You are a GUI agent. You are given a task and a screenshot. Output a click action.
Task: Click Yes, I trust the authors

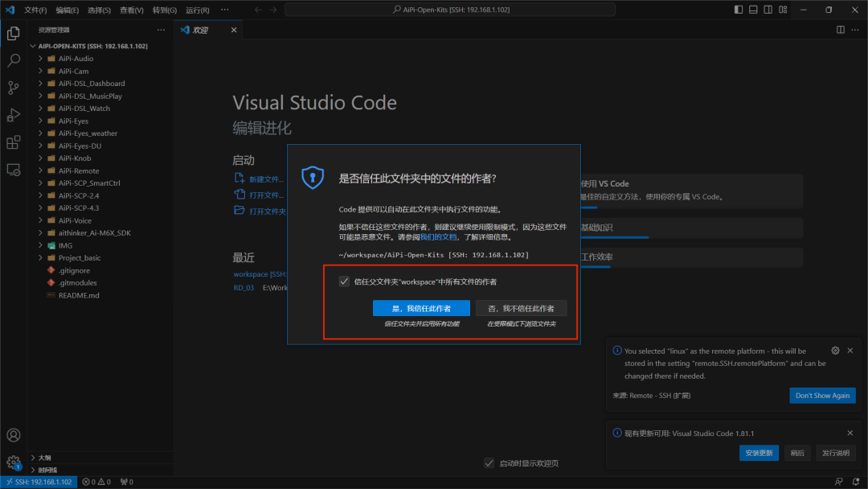[421, 308]
